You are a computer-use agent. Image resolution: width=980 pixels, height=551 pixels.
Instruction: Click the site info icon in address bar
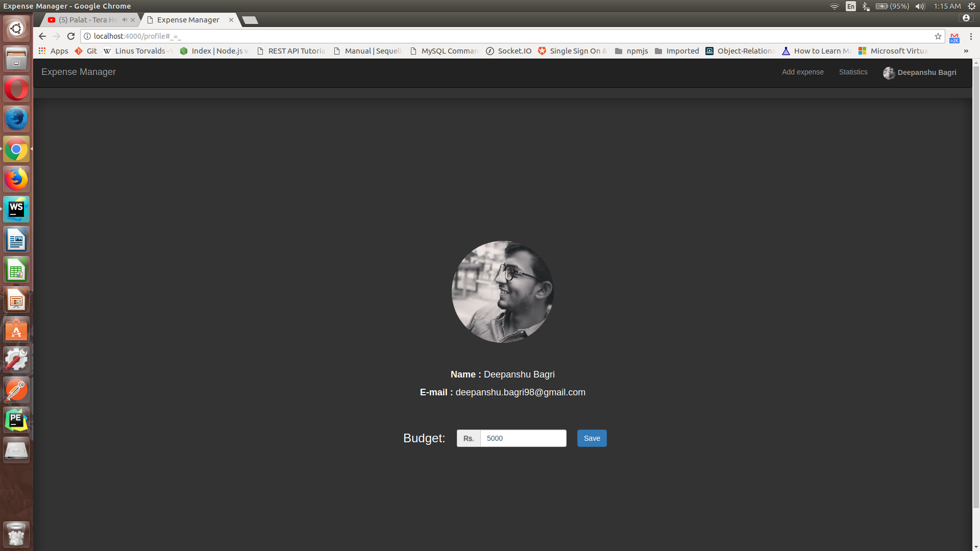87,36
